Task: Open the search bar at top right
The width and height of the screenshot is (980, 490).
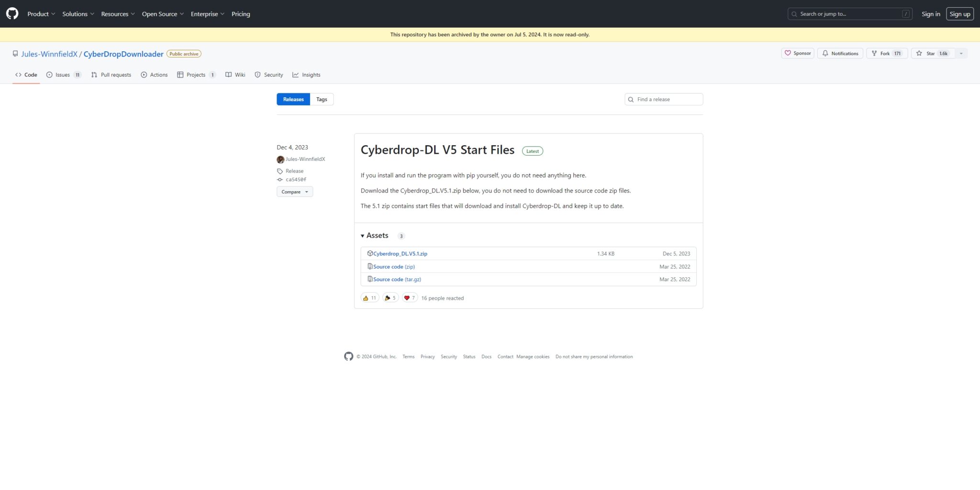Action: click(x=849, y=14)
